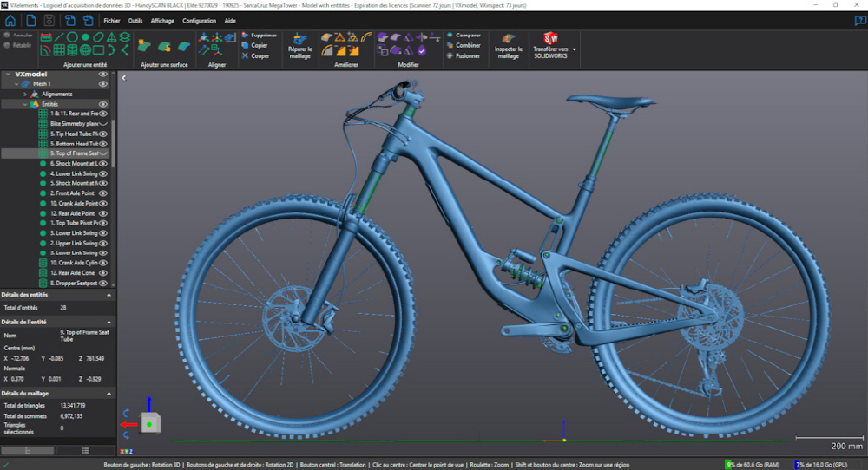Hide the Entités group using eye icon
The image size is (868, 470).
pyautogui.click(x=103, y=104)
